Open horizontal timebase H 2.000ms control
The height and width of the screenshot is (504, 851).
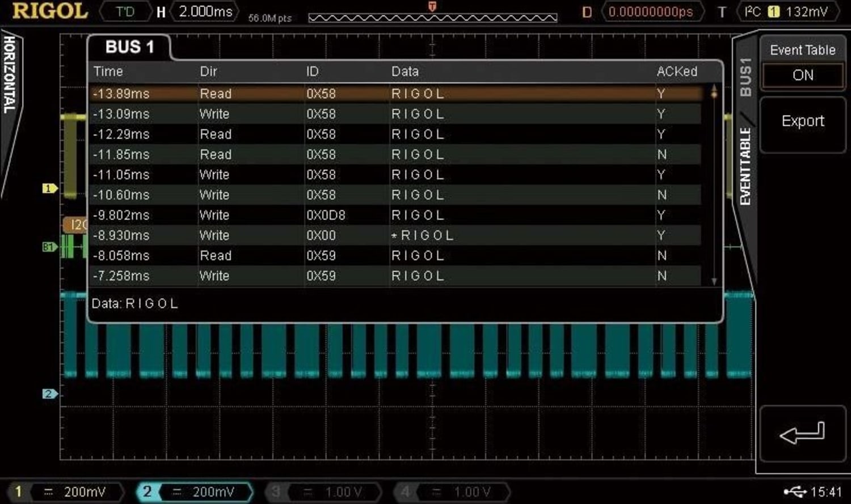(x=205, y=10)
